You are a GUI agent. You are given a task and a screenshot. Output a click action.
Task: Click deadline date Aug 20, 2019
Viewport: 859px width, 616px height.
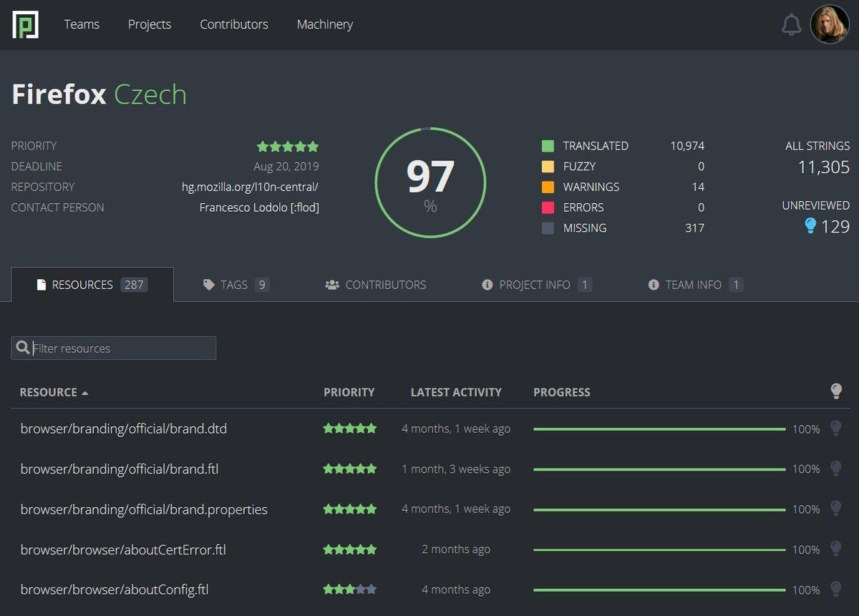tap(286, 167)
